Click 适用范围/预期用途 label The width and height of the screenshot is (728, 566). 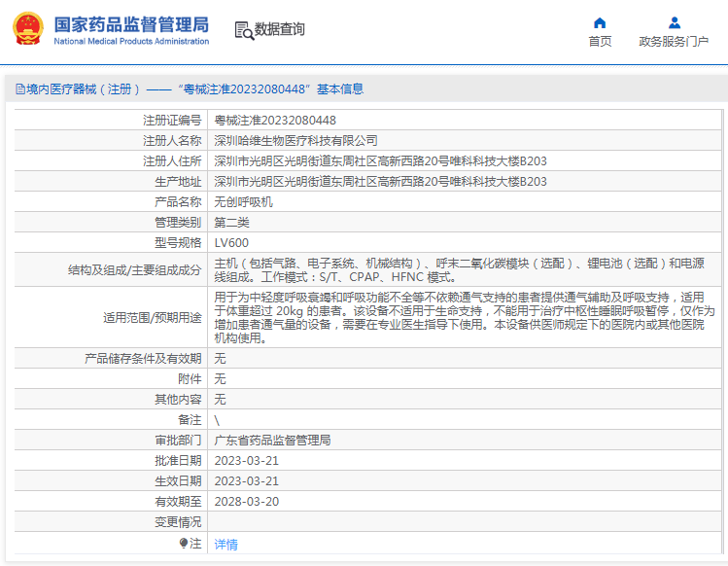pyautogui.click(x=153, y=318)
